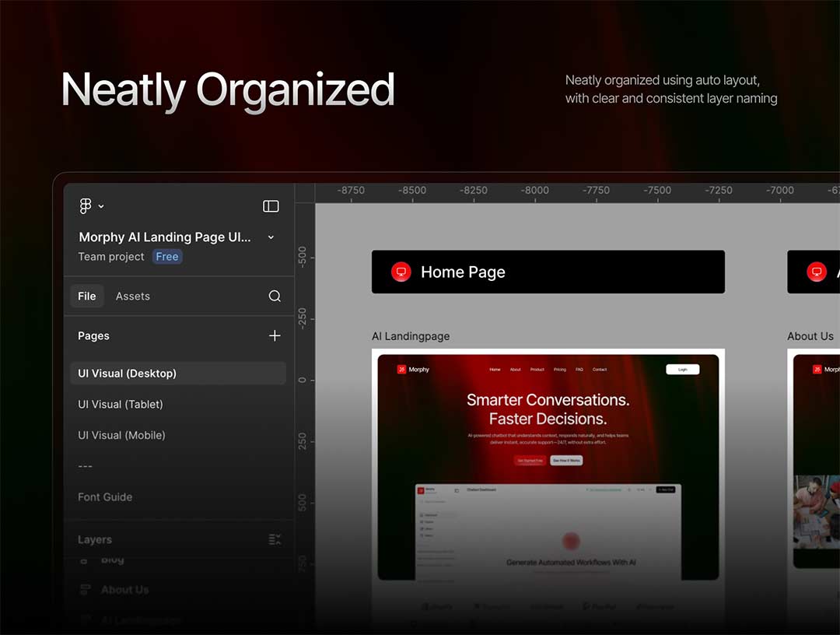Click the Morphy logo in landing page

pos(413,370)
